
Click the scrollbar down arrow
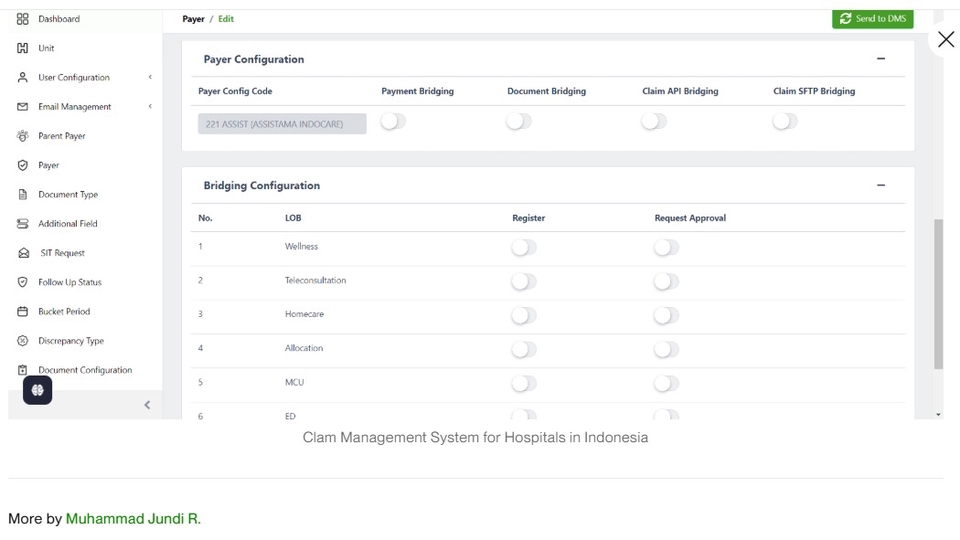coord(939,414)
